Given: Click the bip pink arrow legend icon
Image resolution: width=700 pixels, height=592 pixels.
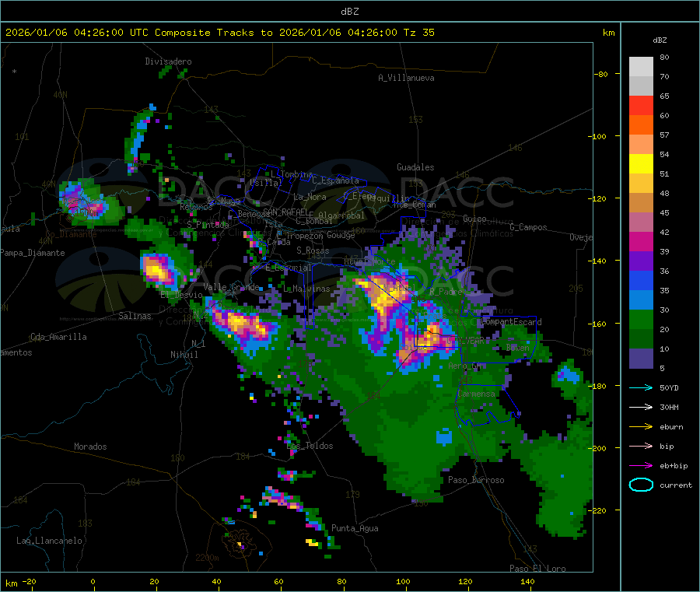Looking at the screenshot, I should pos(641,446).
